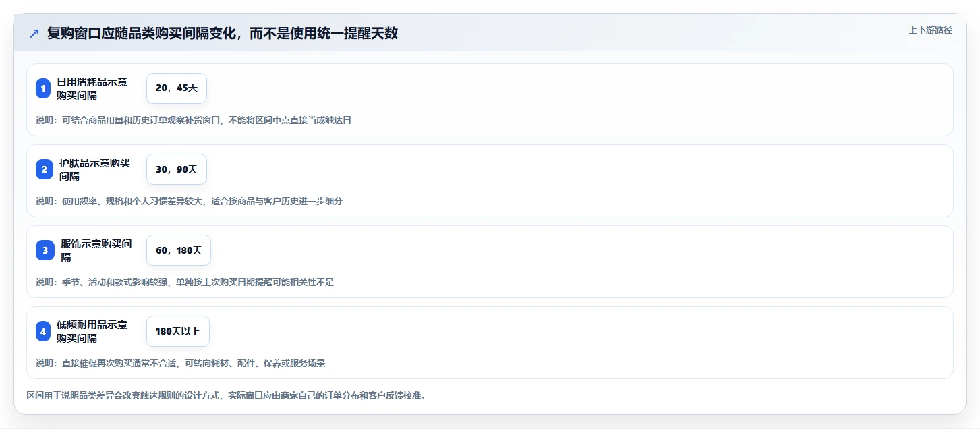This screenshot has height=429, width=980.
Task: Click the 日用消耗品示意购买间隔 label
Action: pyautogui.click(x=92, y=88)
